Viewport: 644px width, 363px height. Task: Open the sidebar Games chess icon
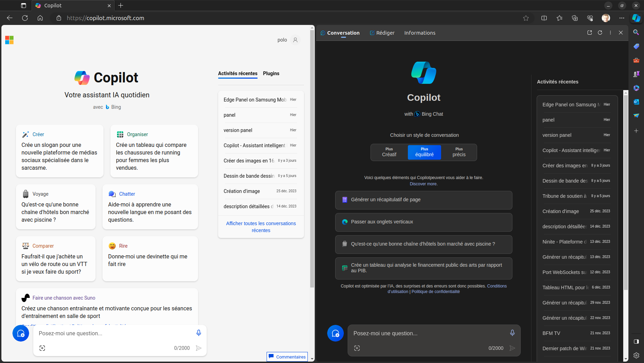coord(636,74)
